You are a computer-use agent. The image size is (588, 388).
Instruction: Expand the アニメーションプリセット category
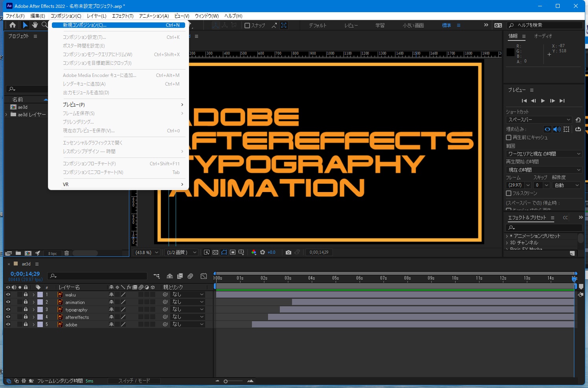click(x=507, y=236)
